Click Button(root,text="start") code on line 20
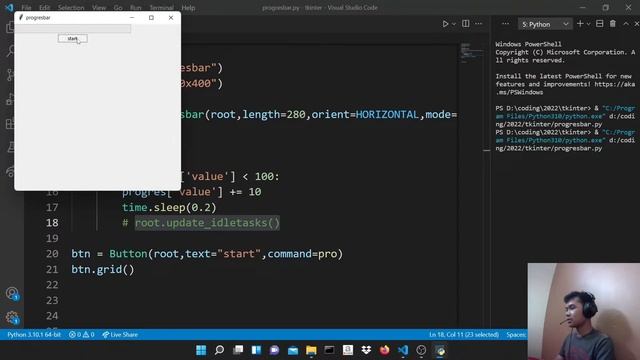 (226, 254)
